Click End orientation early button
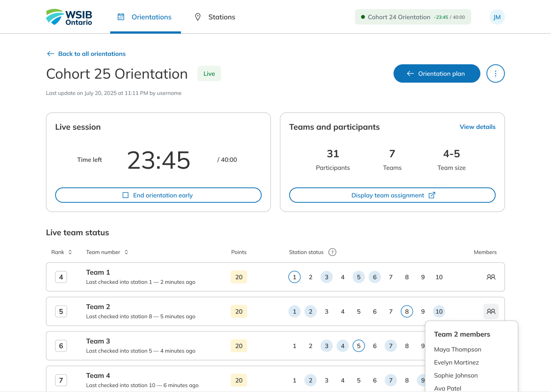 [158, 195]
